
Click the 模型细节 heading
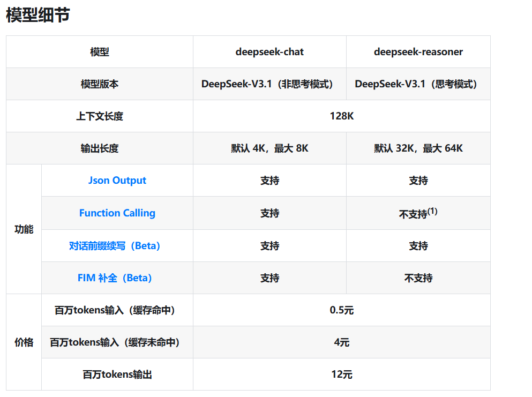click(x=38, y=15)
